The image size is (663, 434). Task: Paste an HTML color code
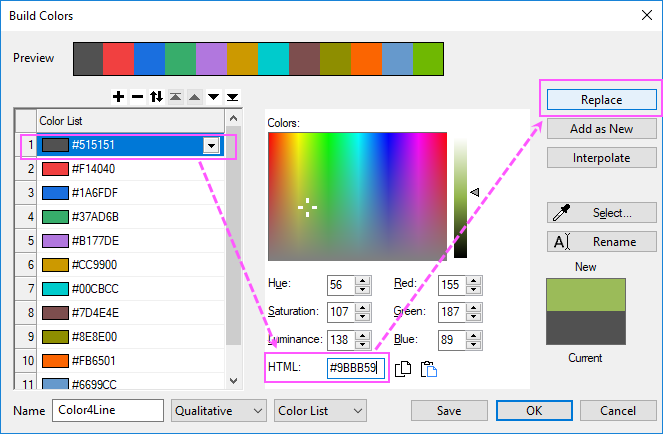pyautogui.click(x=429, y=368)
